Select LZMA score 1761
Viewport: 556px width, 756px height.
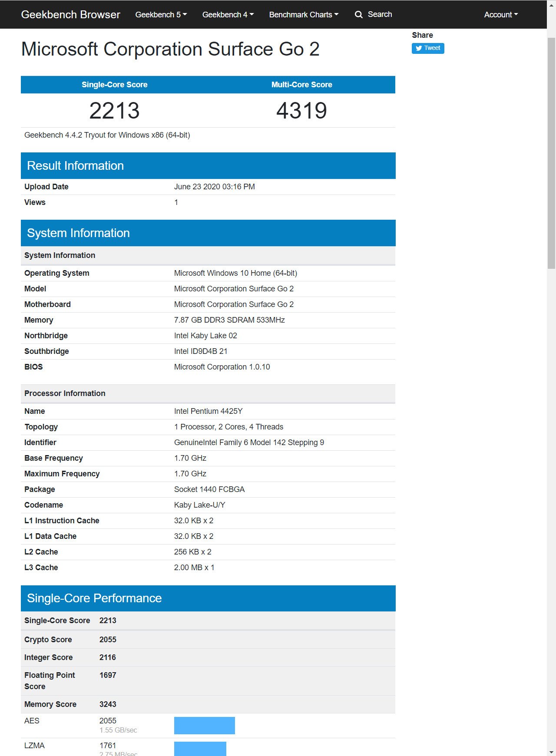pyautogui.click(x=108, y=746)
